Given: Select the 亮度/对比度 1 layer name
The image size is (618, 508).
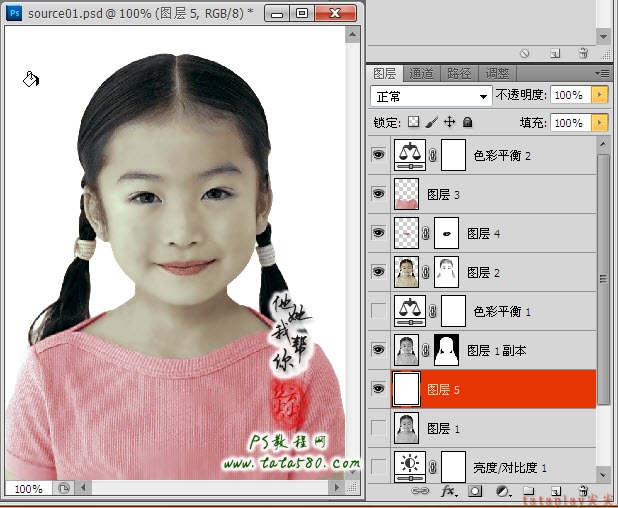Looking at the screenshot, I should click(x=510, y=468).
